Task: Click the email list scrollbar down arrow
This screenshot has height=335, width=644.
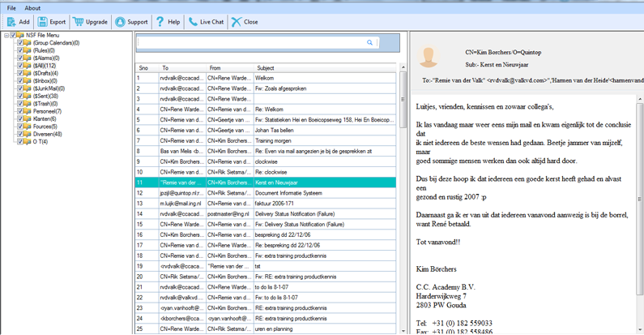Action: [x=403, y=331]
